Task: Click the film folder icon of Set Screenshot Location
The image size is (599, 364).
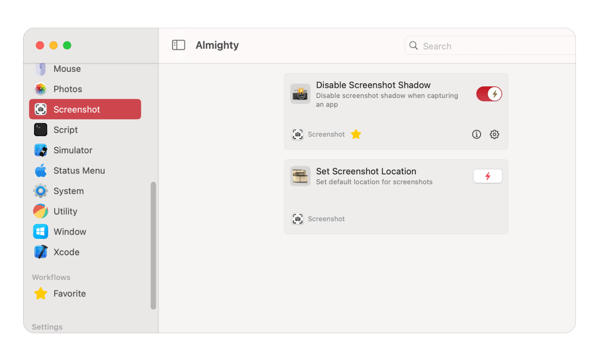Action: click(300, 176)
